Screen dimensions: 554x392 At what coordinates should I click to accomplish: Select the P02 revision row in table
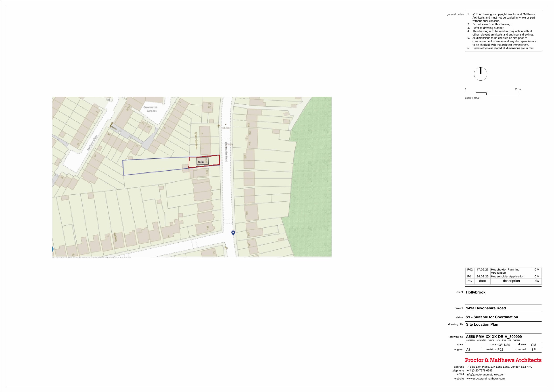[503, 271]
